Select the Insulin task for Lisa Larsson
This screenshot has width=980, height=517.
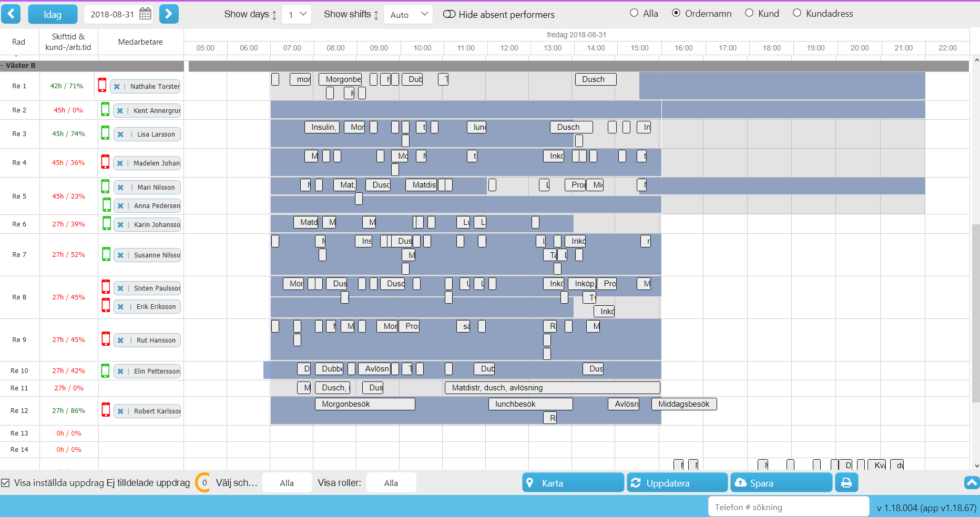click(322, 127)
